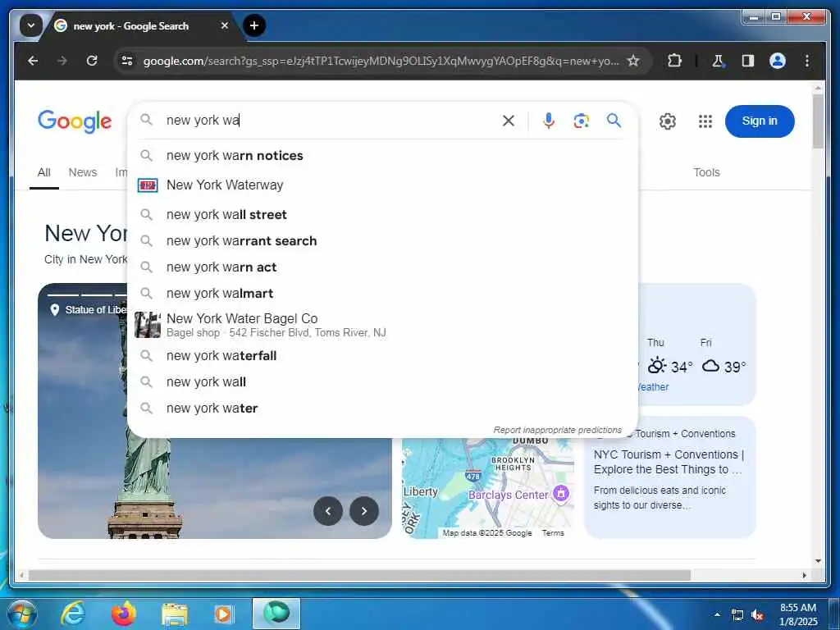Click 'Report inappropriate predictions' link
This screenshot has width=840, height=630.
tap(557, 430)
